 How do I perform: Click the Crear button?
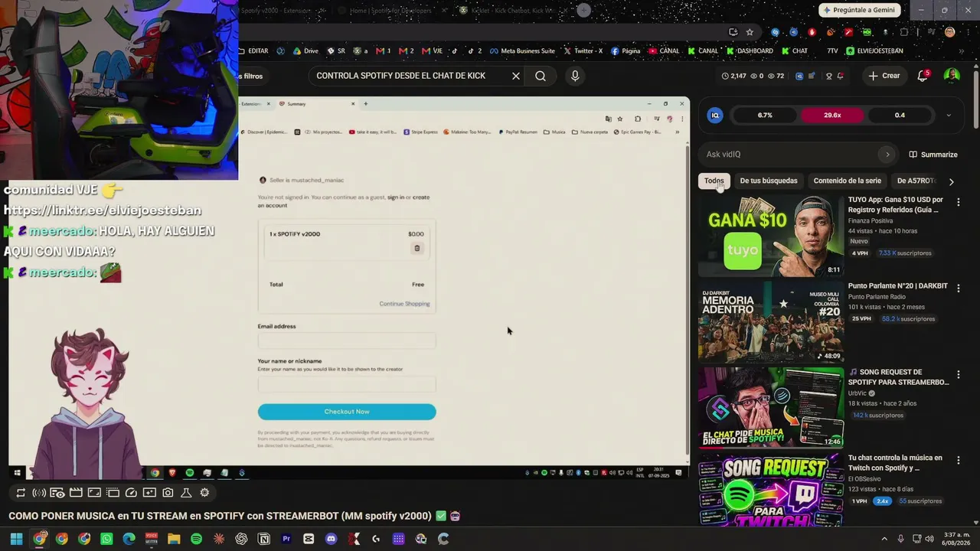884,76
